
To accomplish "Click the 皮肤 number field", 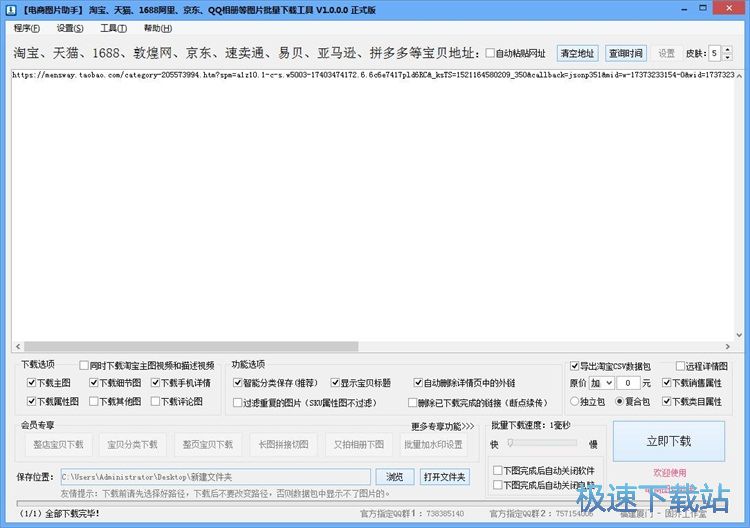I will (715, 53).
